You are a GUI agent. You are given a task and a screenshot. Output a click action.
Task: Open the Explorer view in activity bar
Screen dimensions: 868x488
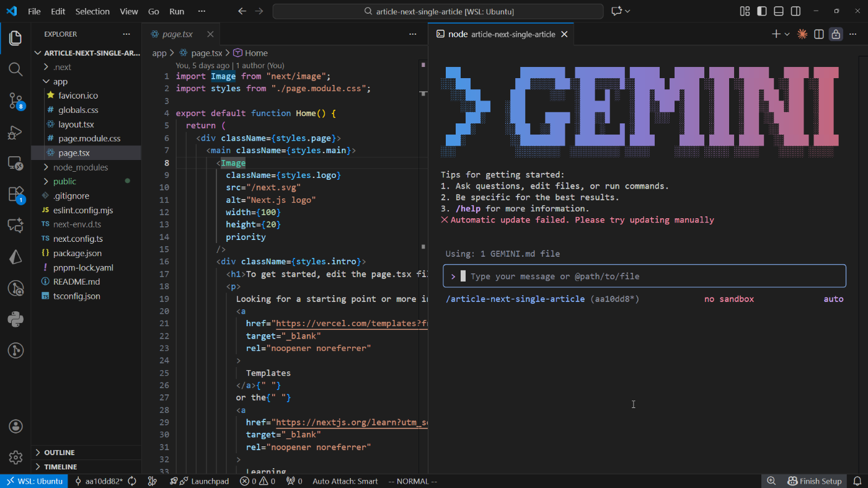pyautogui.click(x=15, y=38)
